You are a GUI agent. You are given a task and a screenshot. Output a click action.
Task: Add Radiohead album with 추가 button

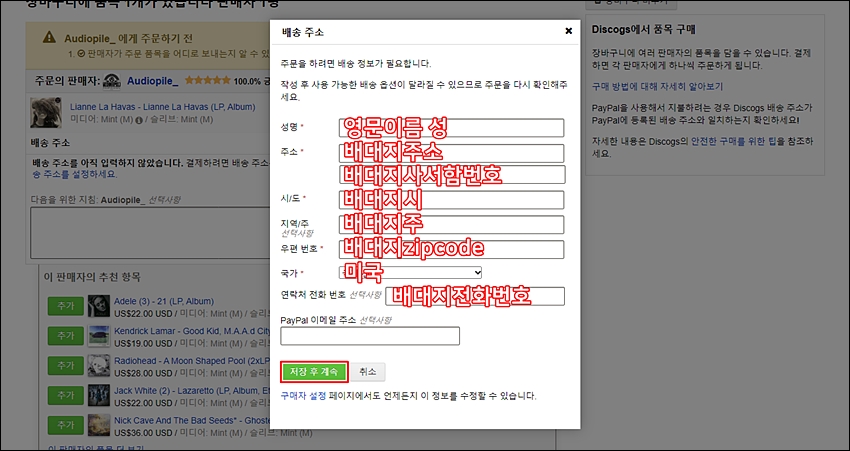coord(65,365)
